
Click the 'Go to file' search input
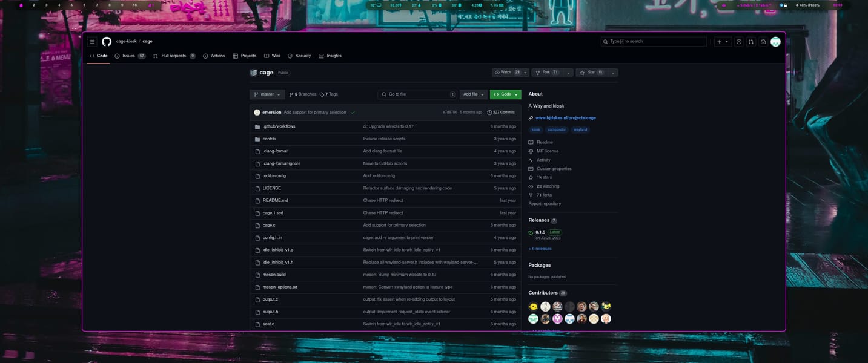click(x=417, y=94)
